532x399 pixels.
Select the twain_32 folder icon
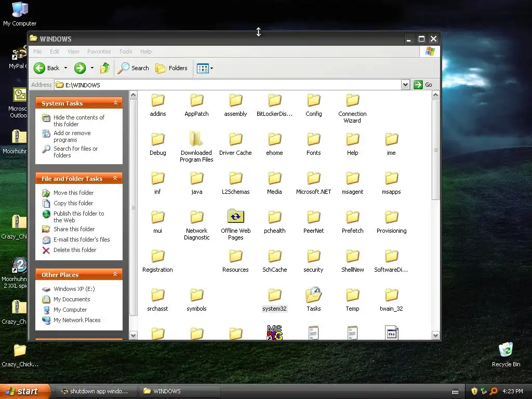tap(392, 295)
